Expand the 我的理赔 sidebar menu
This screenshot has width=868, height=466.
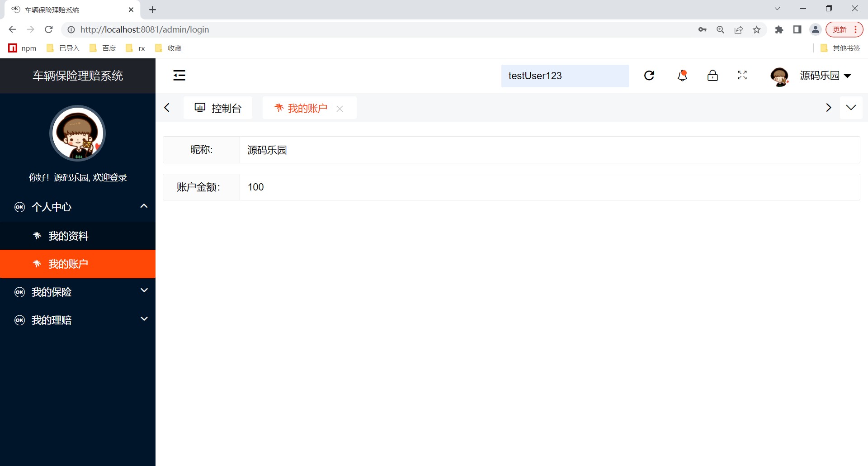coord(78,320)
